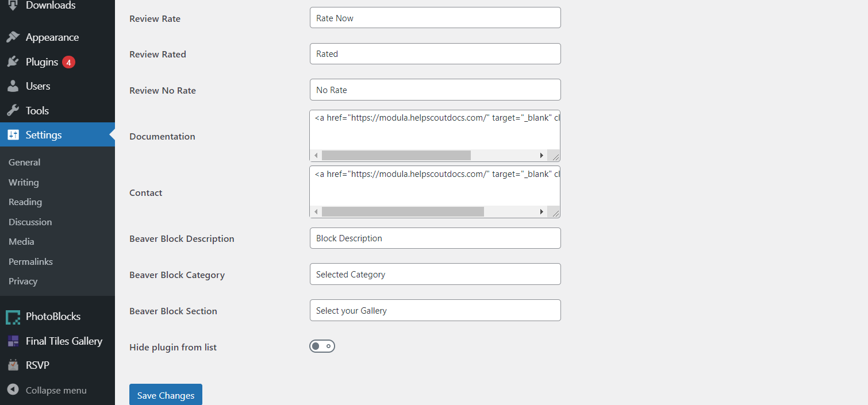
Task: Click Contact scrollbar left arrow
Action: (x=316, y=212)
